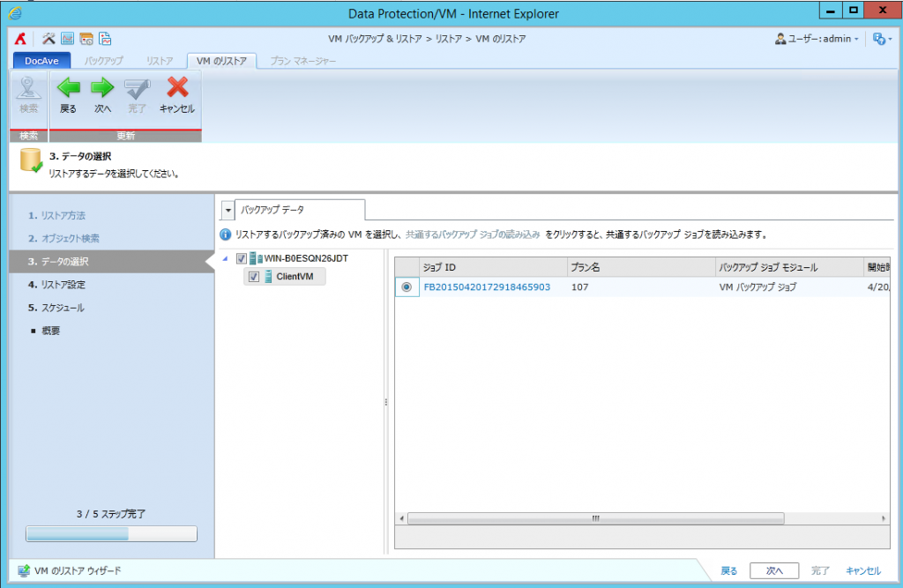This screenshot has height=588, width=903.
Task: Select step 5. スケジュール
Action: click(56, 308)
